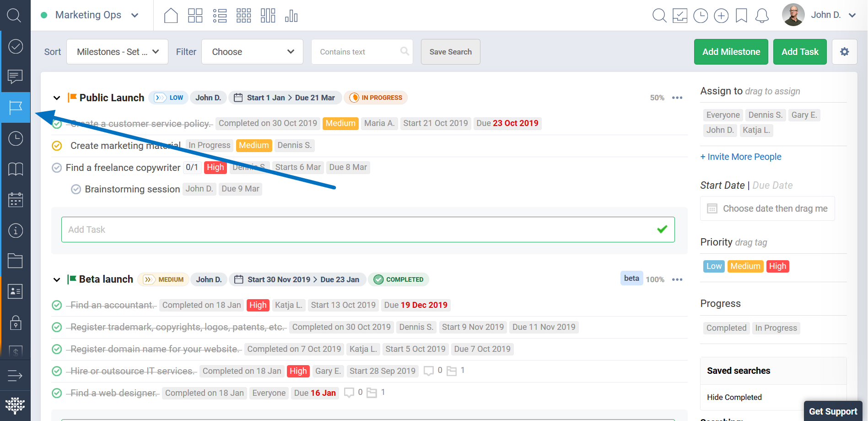Select 'Hide Completed' saved search

[x=734, y=397]
